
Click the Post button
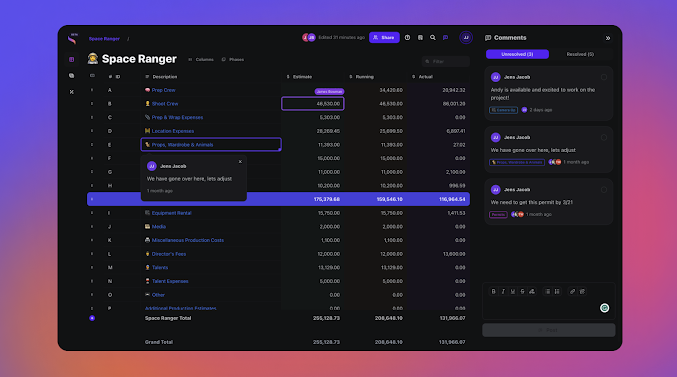click(x=549, y=330)
